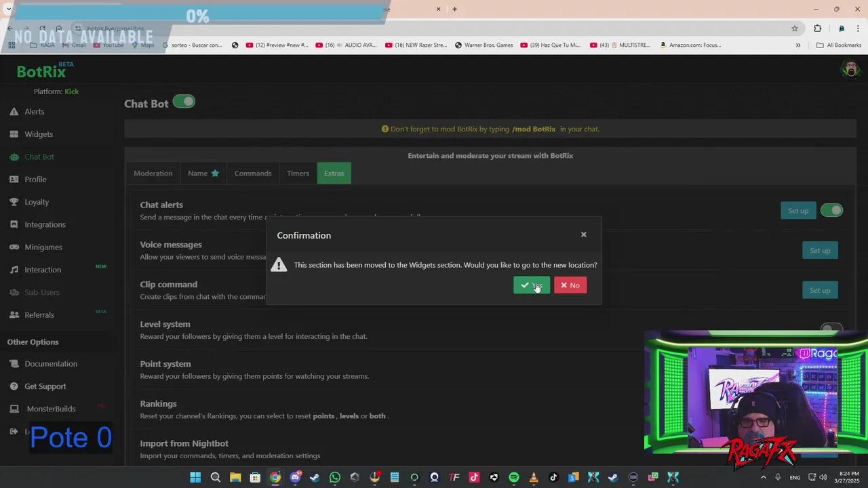This screenshot has height=488, width=868.
Task: Close the Confirmation dialog with X
Action: coord(584,235)
